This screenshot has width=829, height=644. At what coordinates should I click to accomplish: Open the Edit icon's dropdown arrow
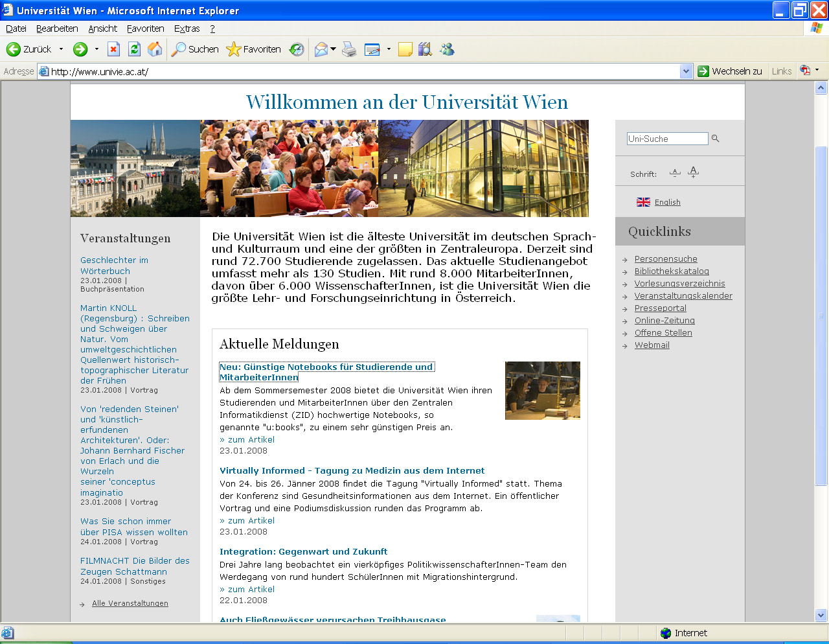[389, 49]
